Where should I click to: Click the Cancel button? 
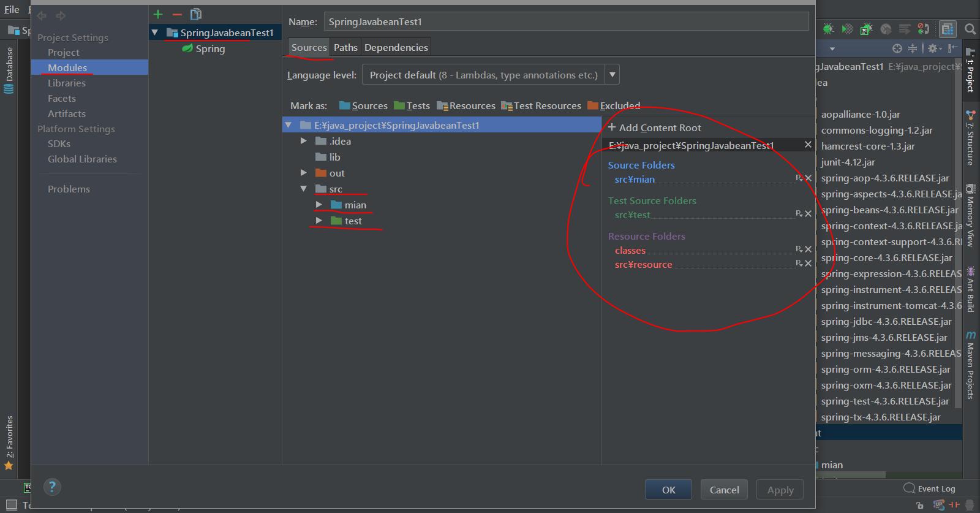[724, 490]
